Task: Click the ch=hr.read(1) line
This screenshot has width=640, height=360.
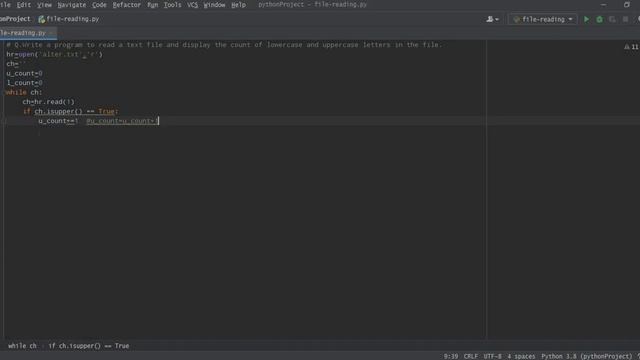Action: click(49, 102)
